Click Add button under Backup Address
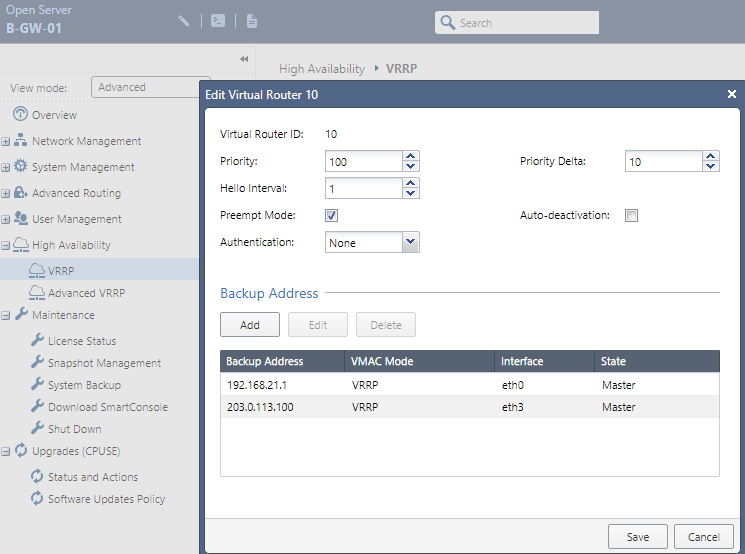The image size is (745, 554). (x=250, y=325)
